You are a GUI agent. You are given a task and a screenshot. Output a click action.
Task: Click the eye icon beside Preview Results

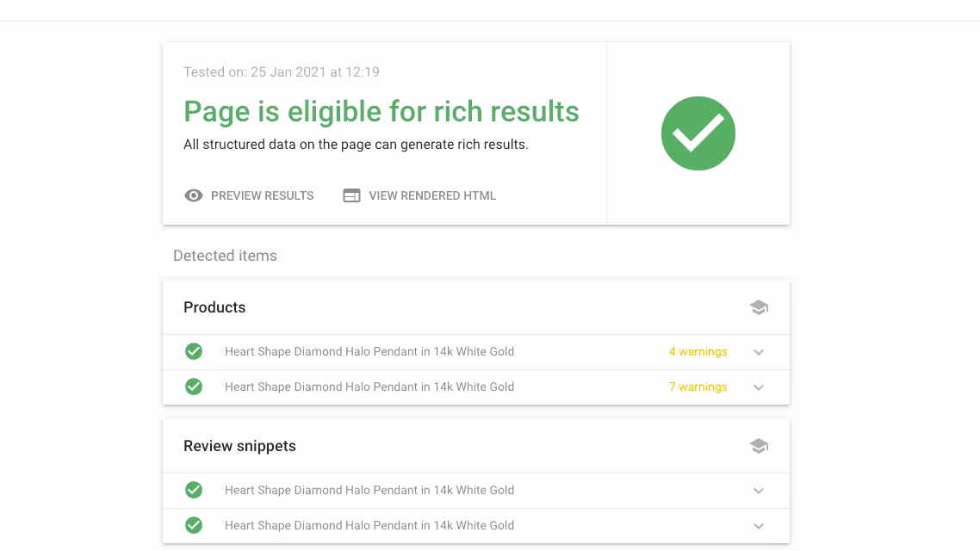pos(194,195)
